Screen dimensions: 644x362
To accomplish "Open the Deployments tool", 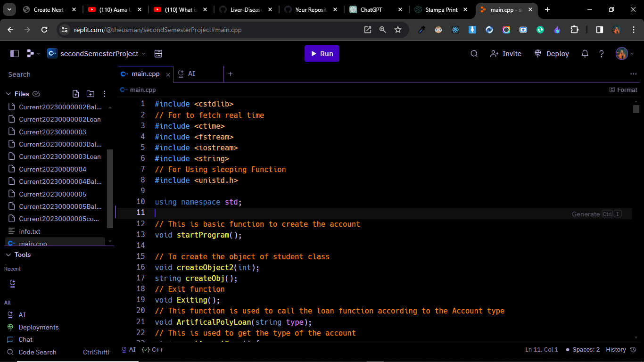I will (x=38, y=327).
